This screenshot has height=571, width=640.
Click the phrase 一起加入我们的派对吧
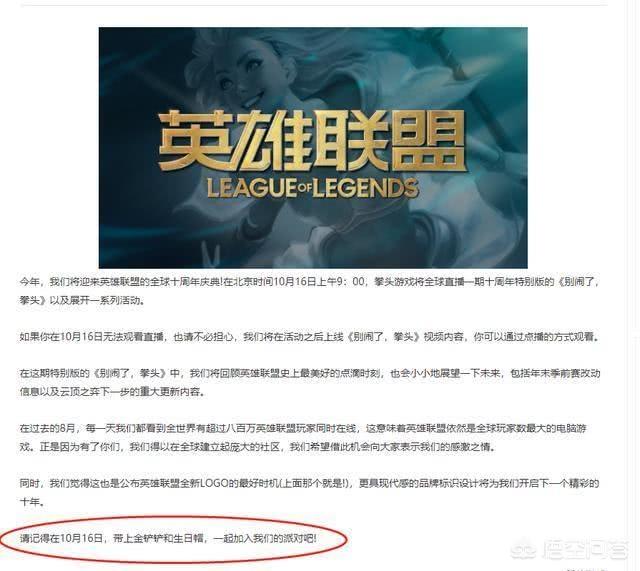pyautogui.click(x=264, y=539)
